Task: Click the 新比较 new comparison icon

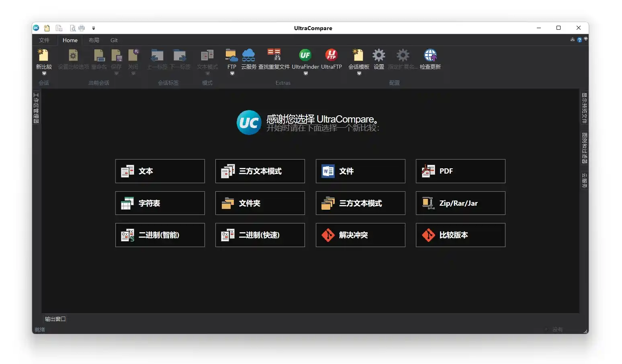Action: pos(43,55)
